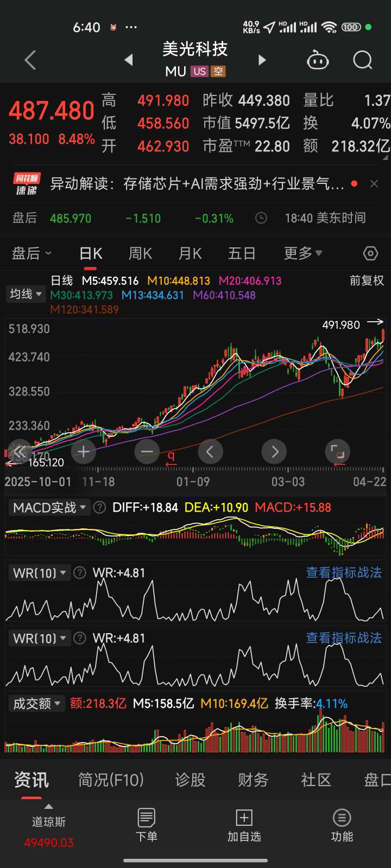Expand chart to fullscreen
The image size is (391, 868).
point(337,451)
